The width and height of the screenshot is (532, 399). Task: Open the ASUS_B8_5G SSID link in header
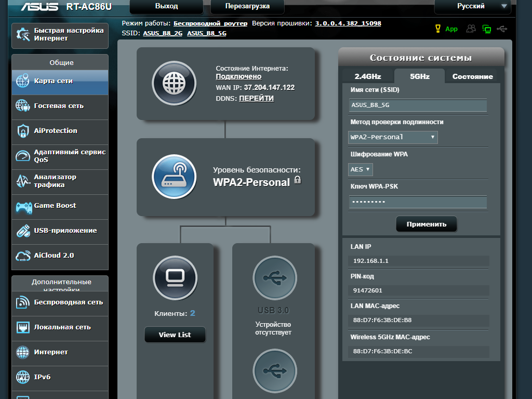(207, 33)
